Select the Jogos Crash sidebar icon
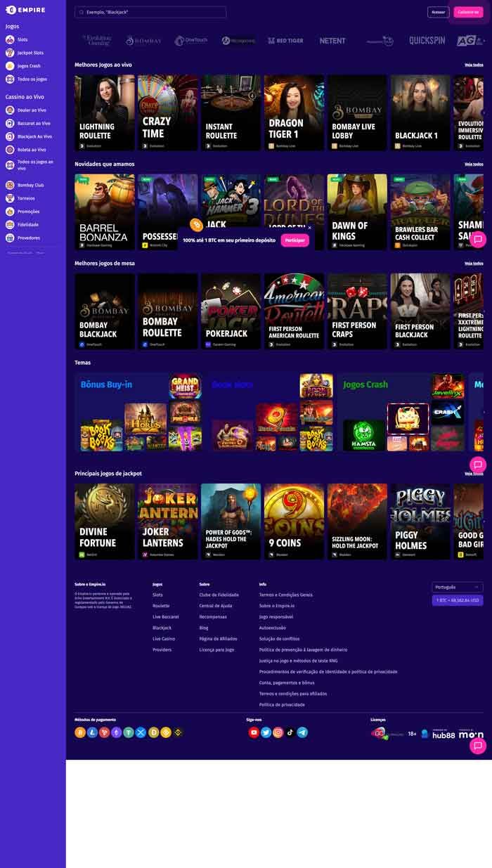Screen dimensions: 492x868 click(x=10, y=66)
